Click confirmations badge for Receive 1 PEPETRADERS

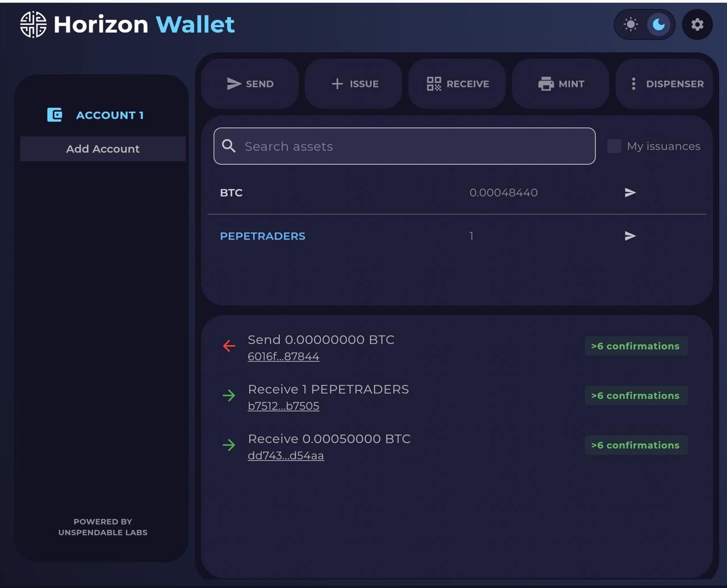coord(636,396)
